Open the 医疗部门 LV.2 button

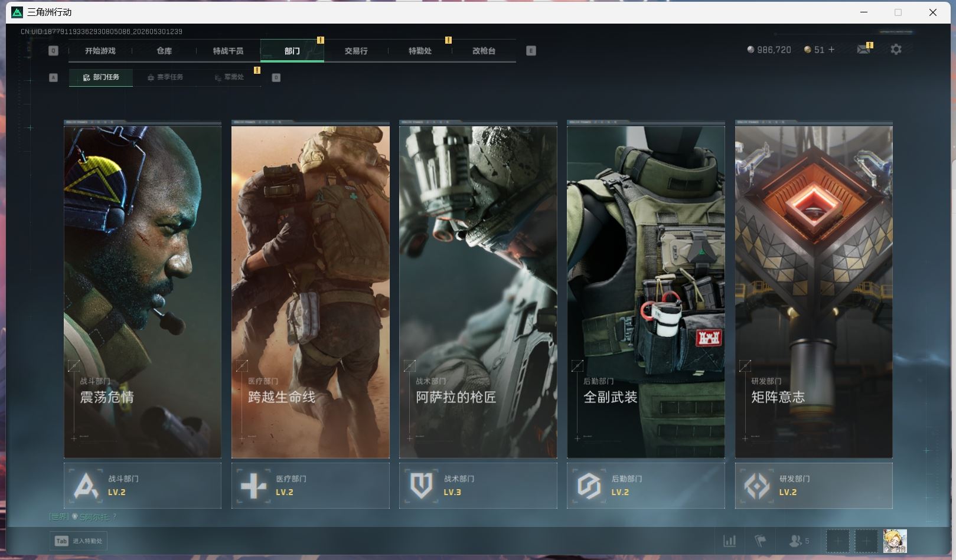tap(310, 486)
